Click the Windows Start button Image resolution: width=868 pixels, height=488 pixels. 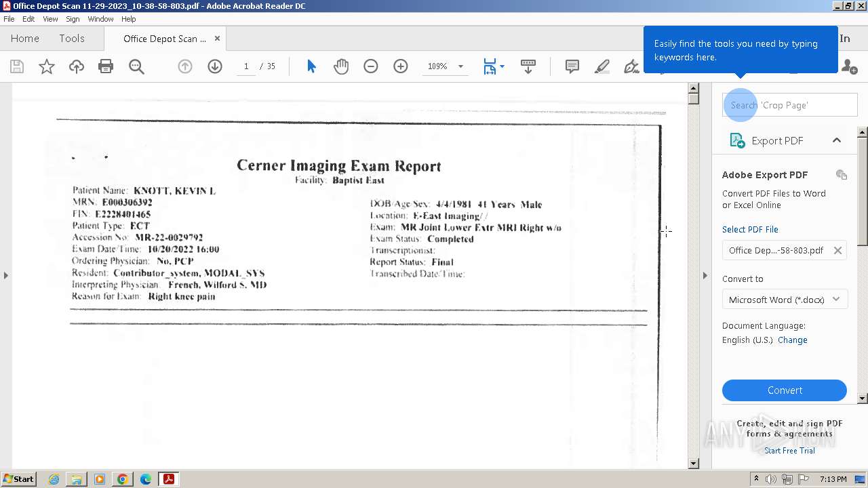(x=19, y=479)
